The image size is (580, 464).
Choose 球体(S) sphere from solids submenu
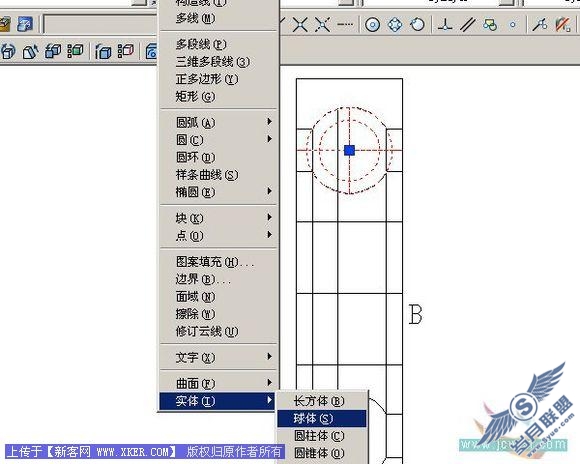pos(322,418)
